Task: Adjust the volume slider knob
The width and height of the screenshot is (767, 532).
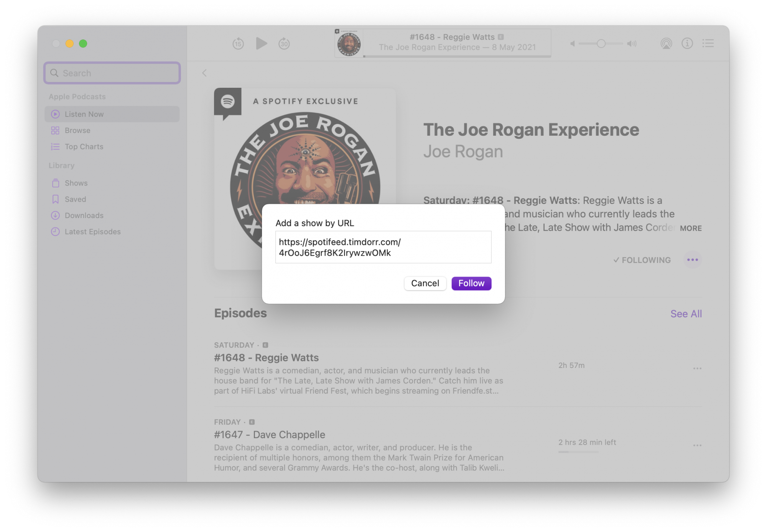Action: click(x=601, y=44)
